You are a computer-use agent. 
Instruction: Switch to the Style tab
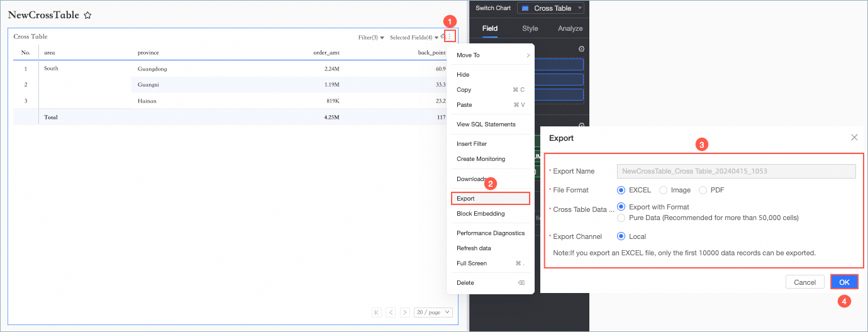pyautogui.click(x=530, y=28)
